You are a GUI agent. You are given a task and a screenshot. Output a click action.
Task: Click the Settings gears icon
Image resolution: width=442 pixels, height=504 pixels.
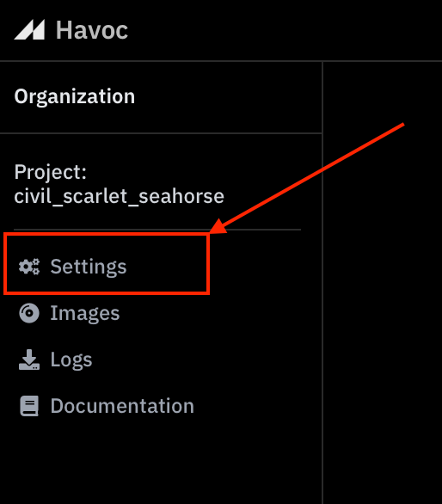tap(29, 267)
